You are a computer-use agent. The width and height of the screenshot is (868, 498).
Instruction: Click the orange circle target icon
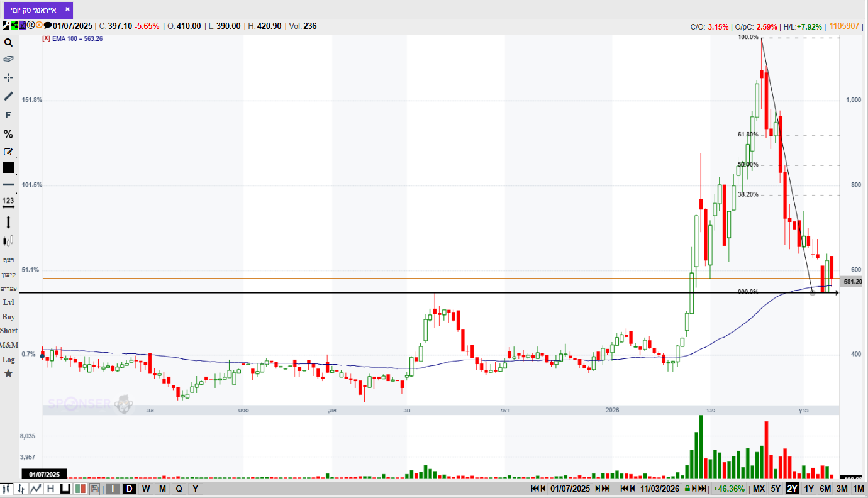pyautogui.click(x=39, y=26)
